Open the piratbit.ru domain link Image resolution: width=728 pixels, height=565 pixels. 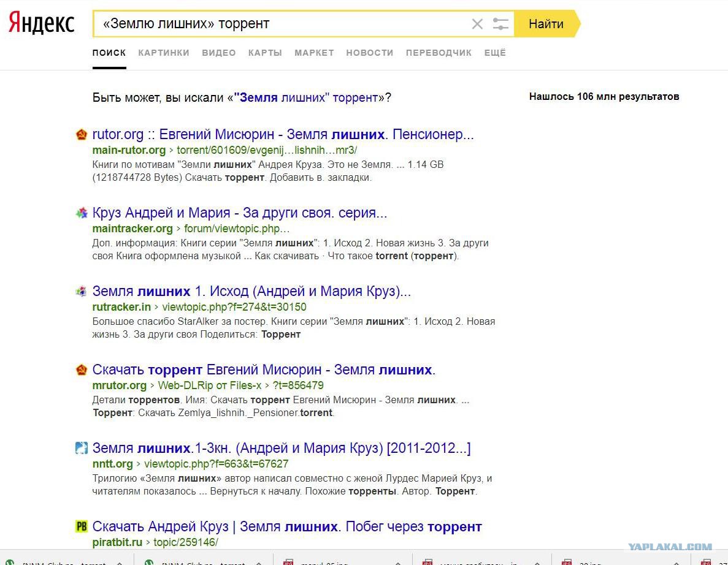pyautogui.click(x=118, y=542)
